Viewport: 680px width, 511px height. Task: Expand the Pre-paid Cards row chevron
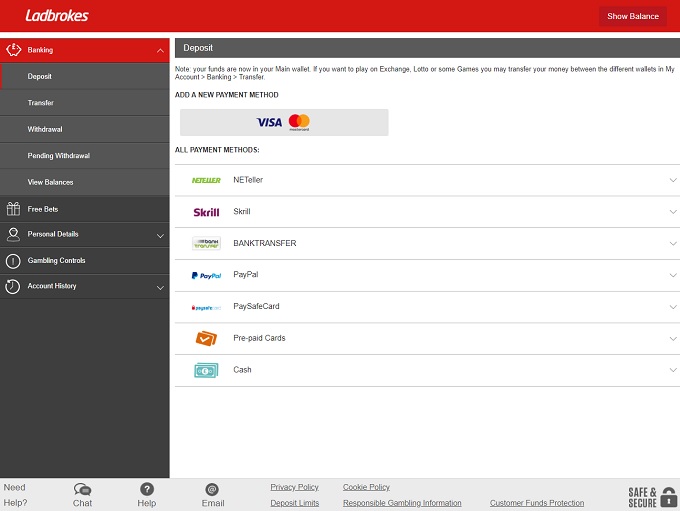[673, 338]
